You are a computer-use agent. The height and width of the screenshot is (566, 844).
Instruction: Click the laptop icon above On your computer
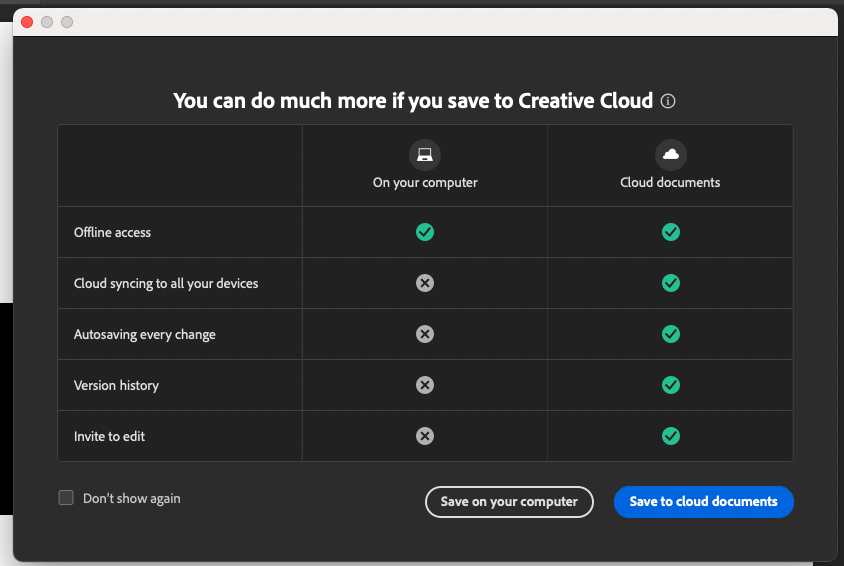coord(425,154)
